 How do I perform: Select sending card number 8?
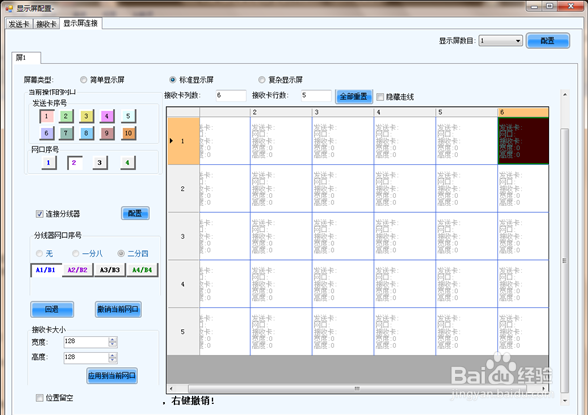click(x=86, y=133)
